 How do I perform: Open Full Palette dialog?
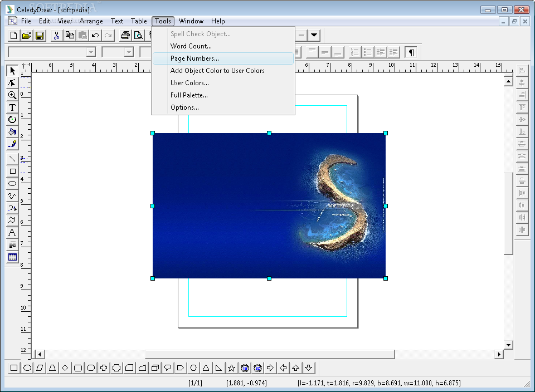[223, 95]
